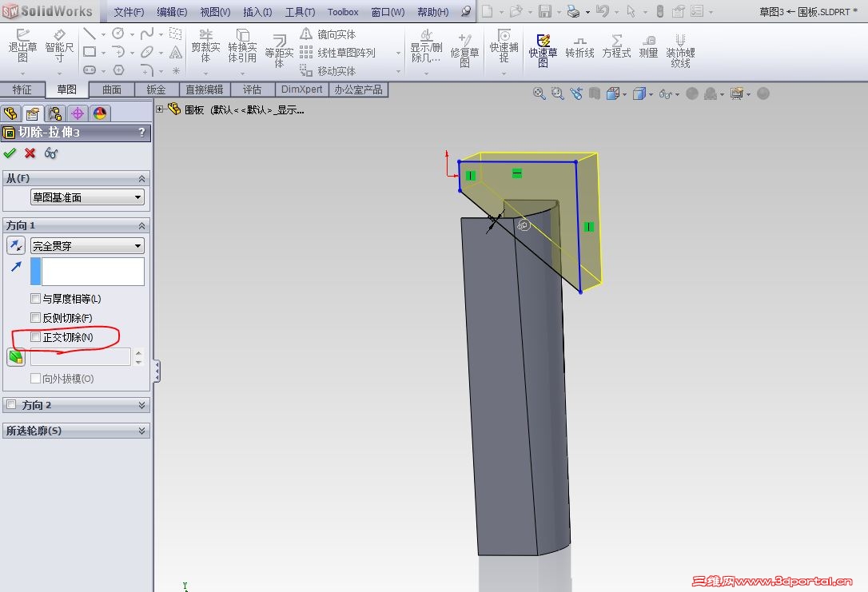This screenshot has height=592, width=868.
Task: Click Move Entities (移动实体)
Action: pos(328,71)
